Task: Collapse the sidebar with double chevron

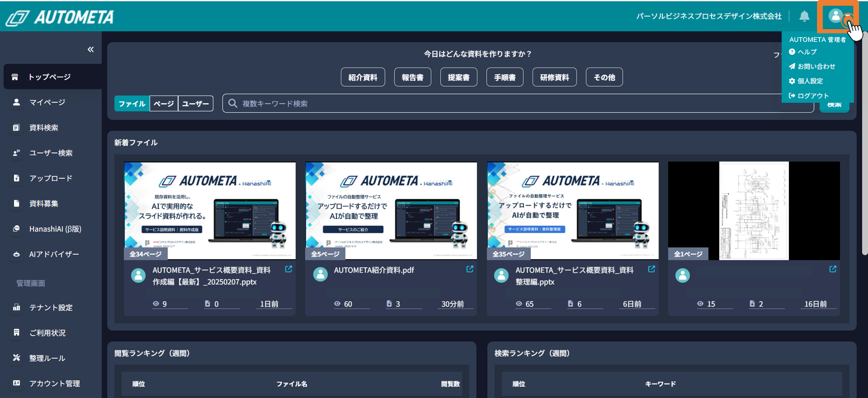Action: 91,50
